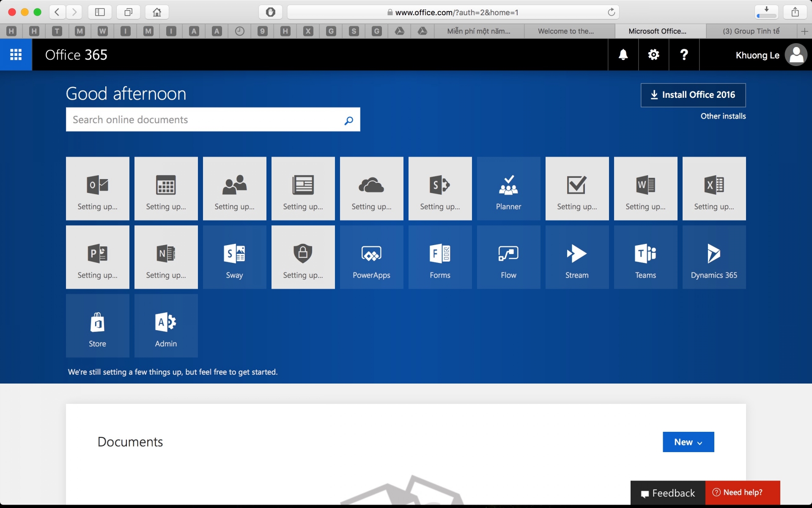Click the search magnifier icon

[348, 120]
